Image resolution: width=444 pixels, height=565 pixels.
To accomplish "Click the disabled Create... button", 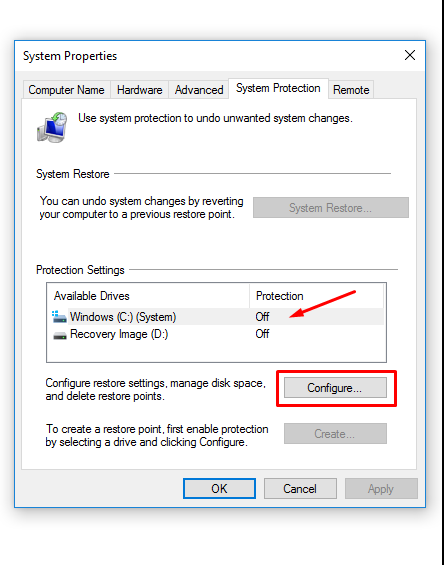I will click(335, 433).
